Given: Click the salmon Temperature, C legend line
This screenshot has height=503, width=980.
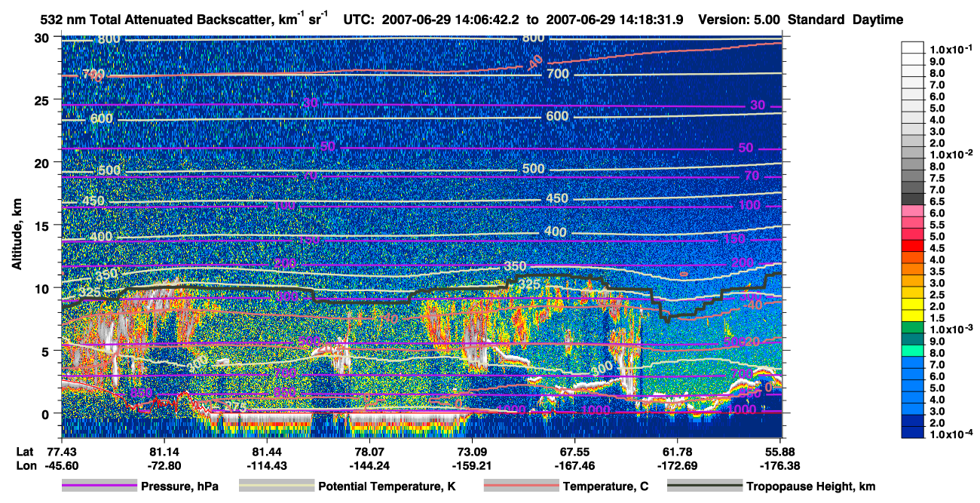Looking at the screenshot, I should [520, 486].
